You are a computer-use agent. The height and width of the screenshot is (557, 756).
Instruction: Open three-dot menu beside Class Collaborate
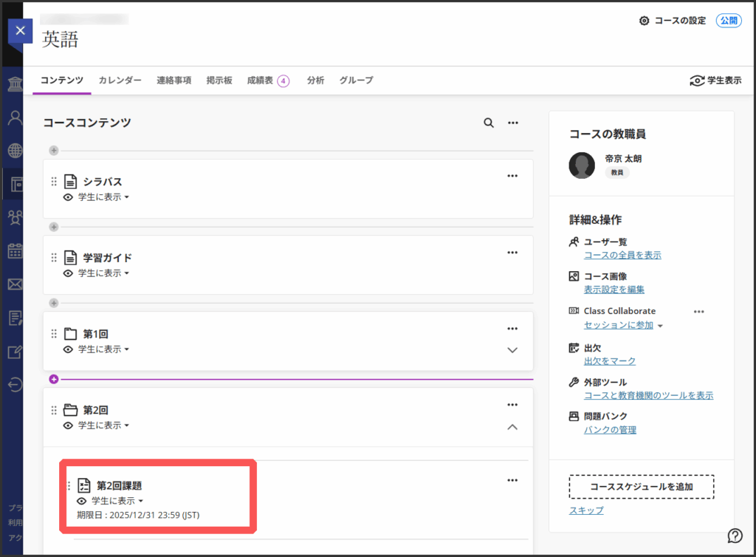(x=698, y=311)
